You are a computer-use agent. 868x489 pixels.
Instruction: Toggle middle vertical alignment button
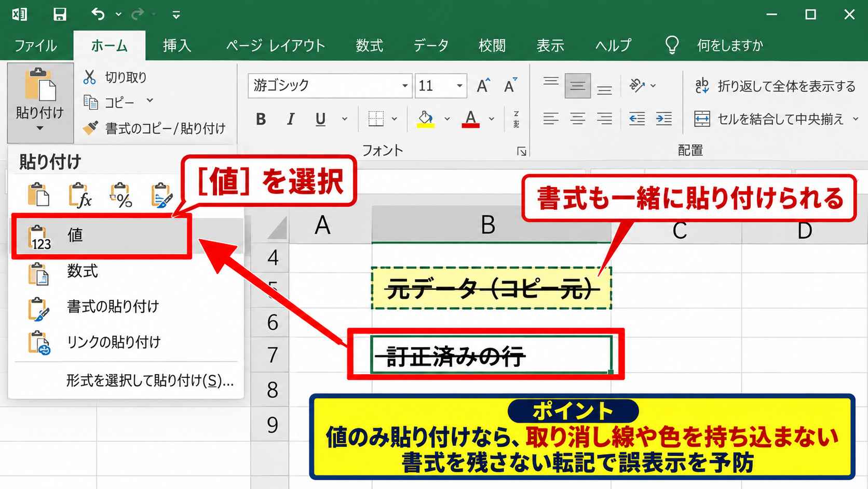(577, 86)
